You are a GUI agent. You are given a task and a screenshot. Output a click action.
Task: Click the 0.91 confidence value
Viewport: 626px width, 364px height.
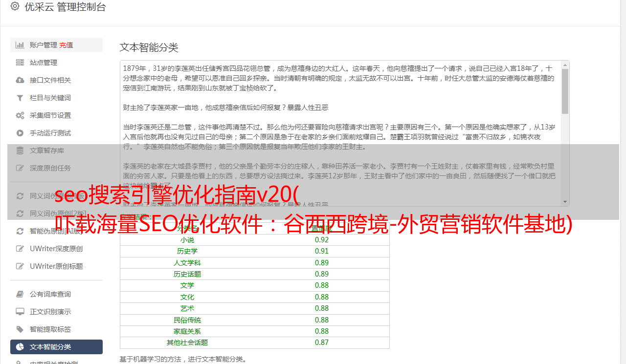click(x=322, y=251)
